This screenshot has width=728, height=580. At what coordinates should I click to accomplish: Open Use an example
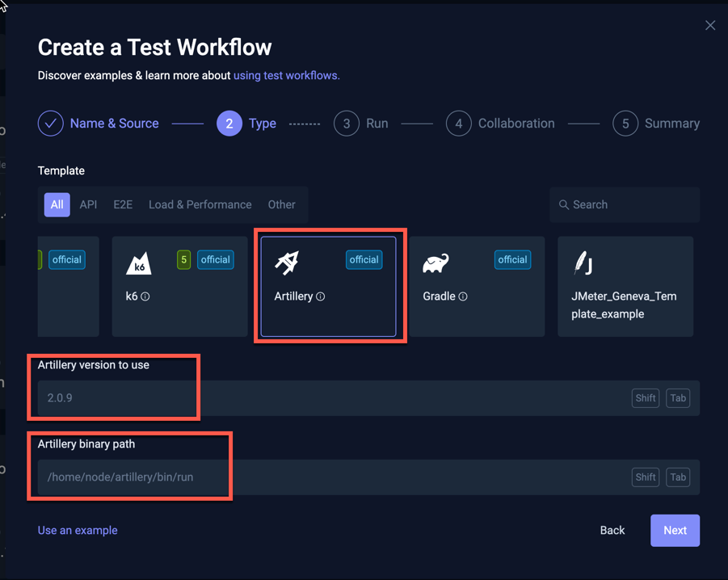click(x=78, y=530)
